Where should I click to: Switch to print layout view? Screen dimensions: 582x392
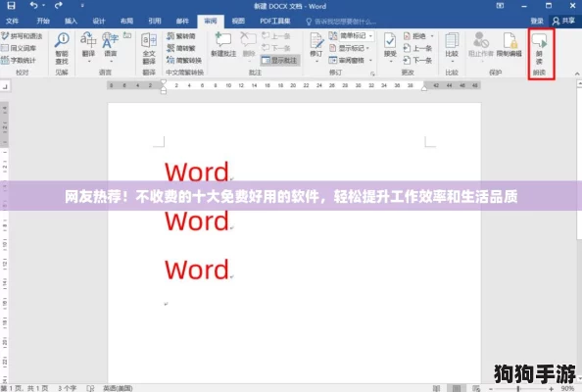[x=457, y=388]
